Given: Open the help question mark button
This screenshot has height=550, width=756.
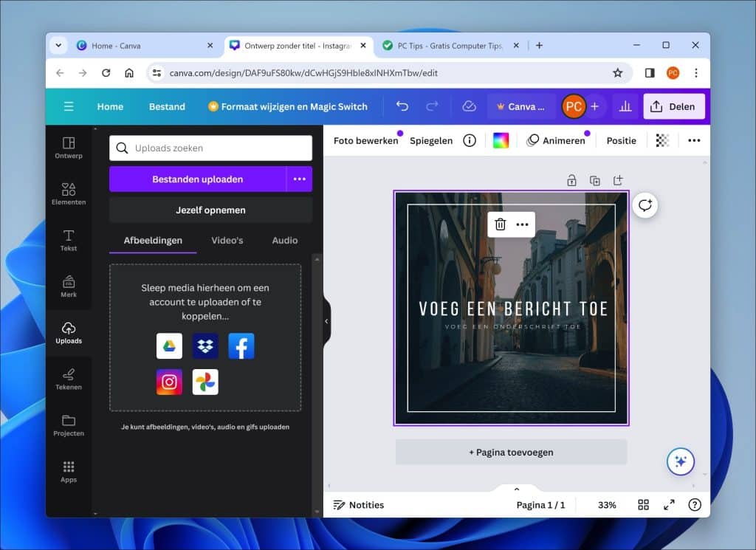Looking at the screenshot, I should 694,505.
